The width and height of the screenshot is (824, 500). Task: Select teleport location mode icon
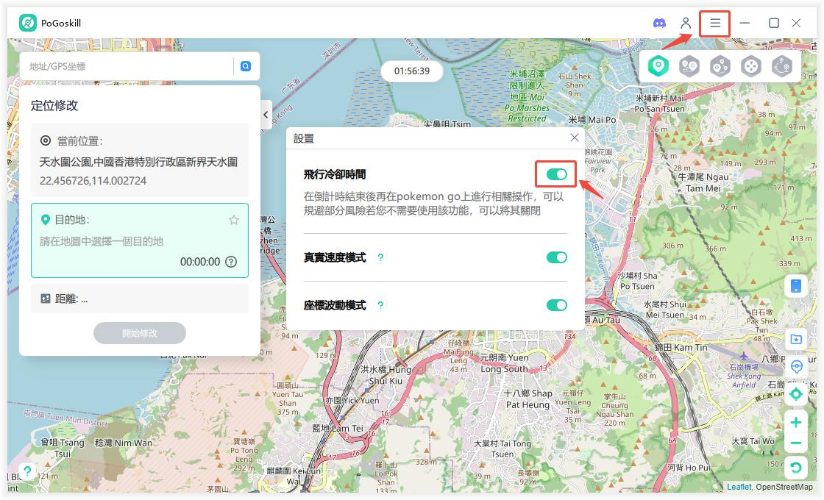click(657, 66)
